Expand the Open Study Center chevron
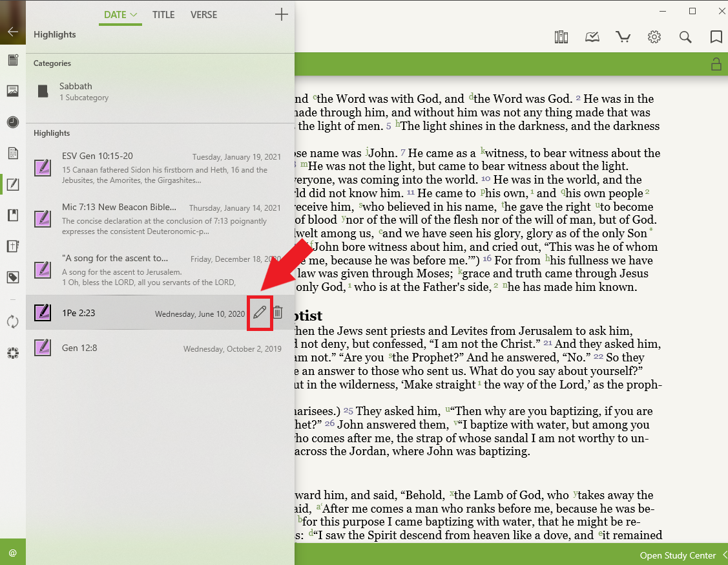The height and width of the screenshot is (565, 728). click(724, 555)
